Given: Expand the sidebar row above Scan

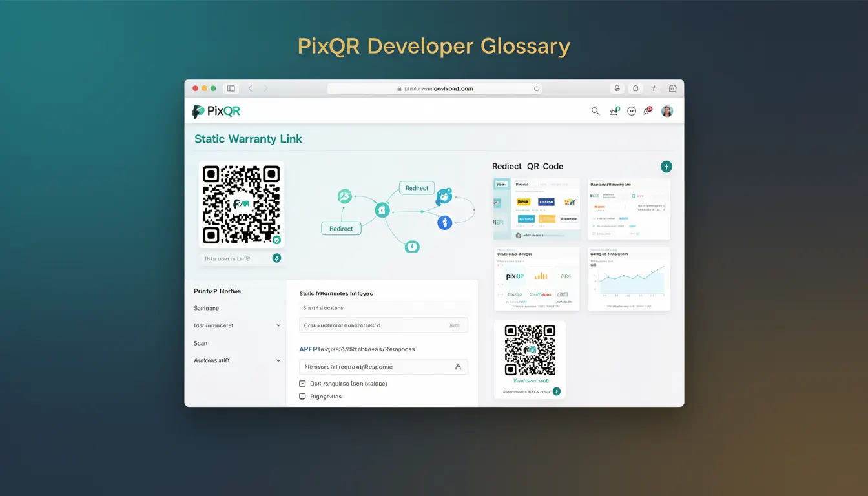Looking at the screenshot, I should tap(238, 325).
